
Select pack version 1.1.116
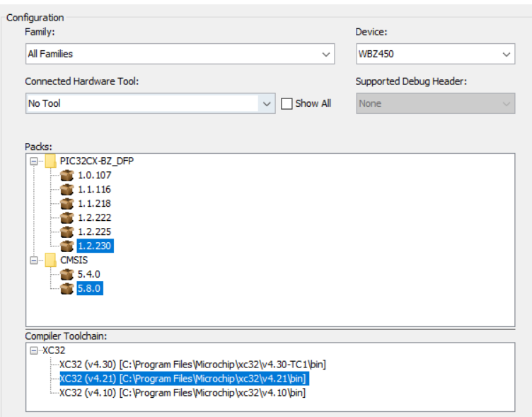click(x=95, y=190)
